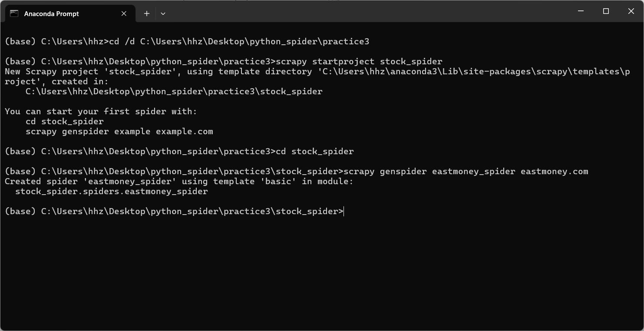Screen dimensions: 644x331
Task: Click the 'scrapy genspider example example.com' hint line
Action: click(119, 132)
